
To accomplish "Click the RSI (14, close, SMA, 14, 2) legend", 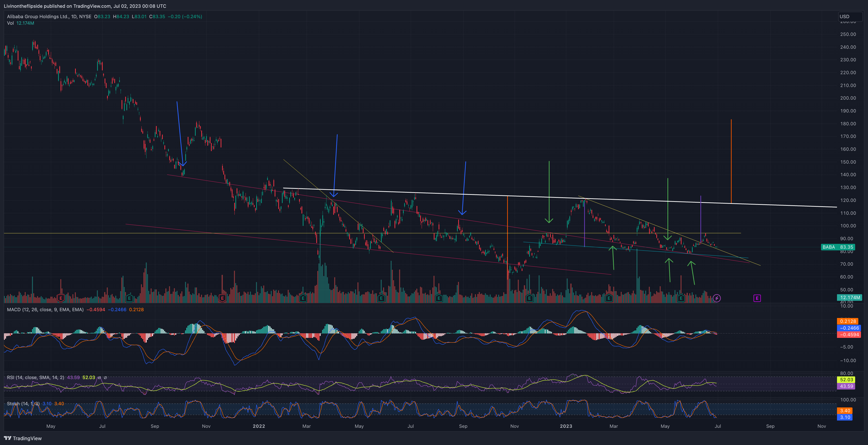I will point(35,377).
